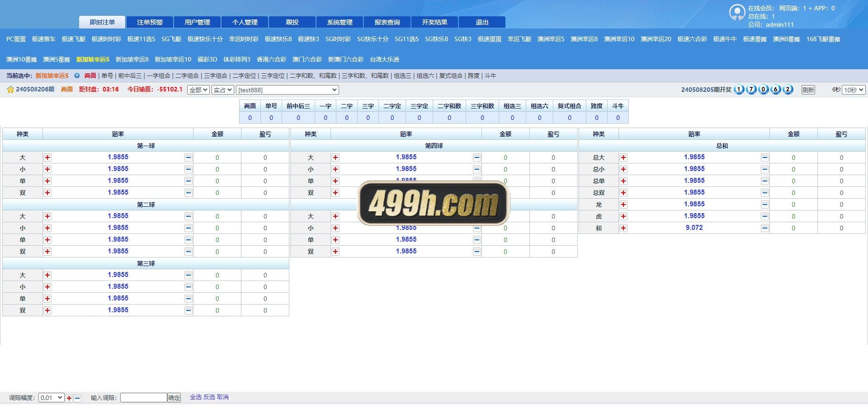This screenshot has height=405, width=868.
Task: Switch to the 即时注单 tab
Action: click(x=102, y=22)
